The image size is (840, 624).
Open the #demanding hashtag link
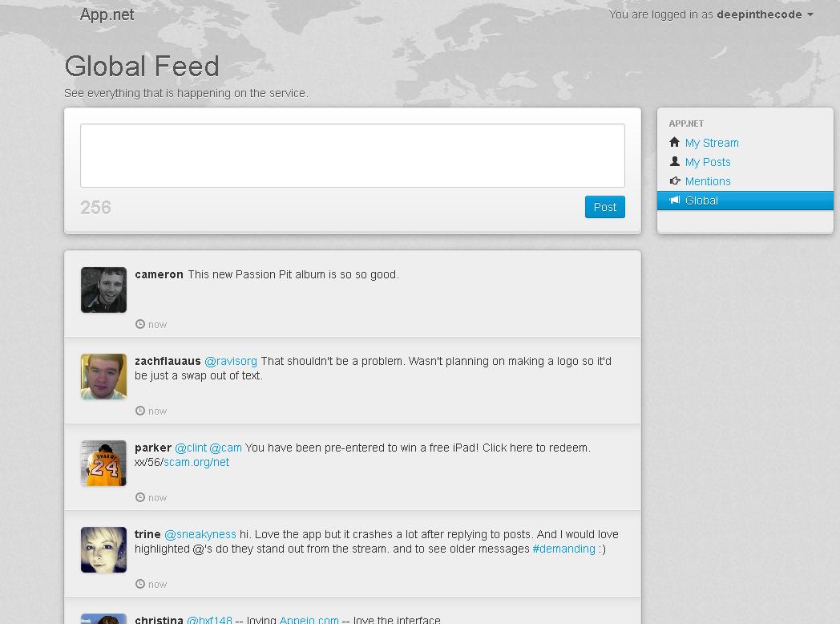click(x=563, y=549)
